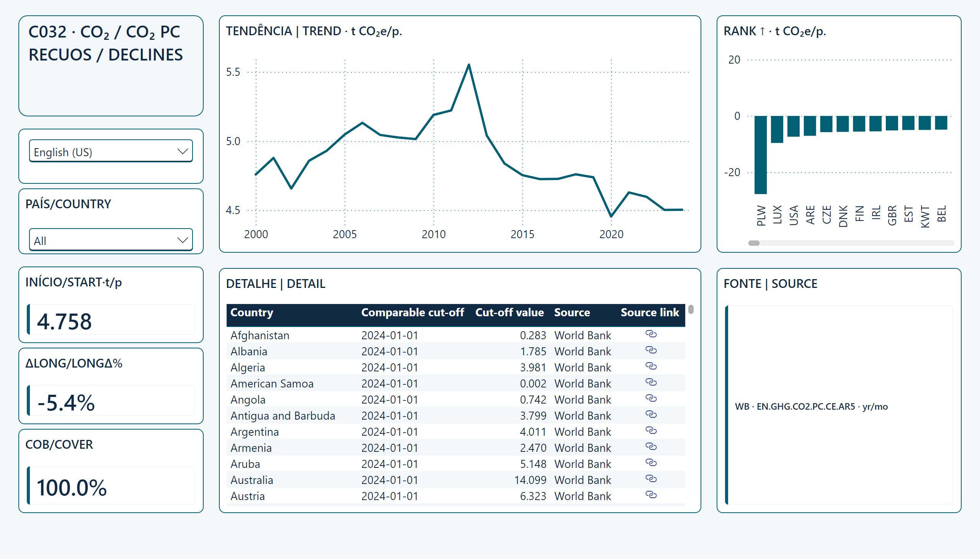Click the ΔLONG card value -5.4%
This screenshot has height=559, width=980.
[x=65, y=403]
